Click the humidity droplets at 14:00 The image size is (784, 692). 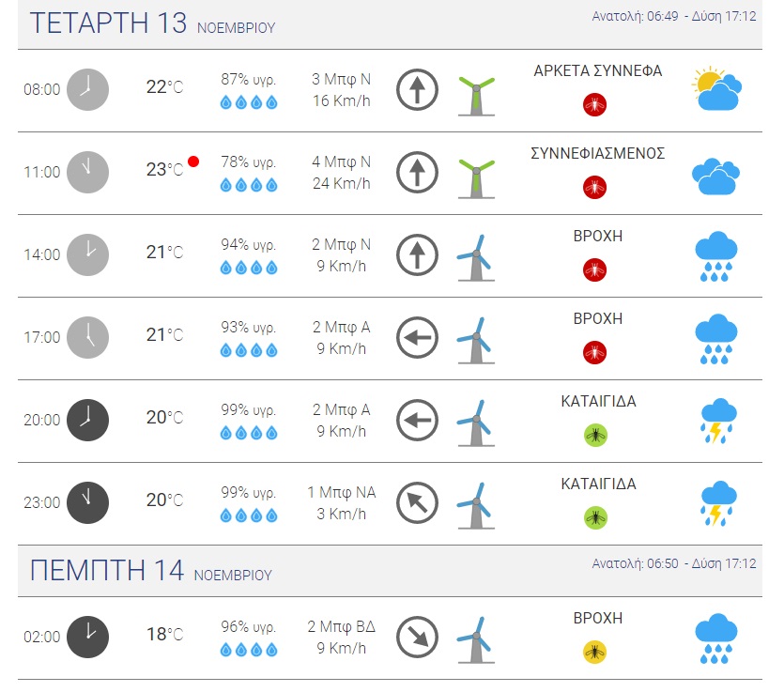[249, 268]
